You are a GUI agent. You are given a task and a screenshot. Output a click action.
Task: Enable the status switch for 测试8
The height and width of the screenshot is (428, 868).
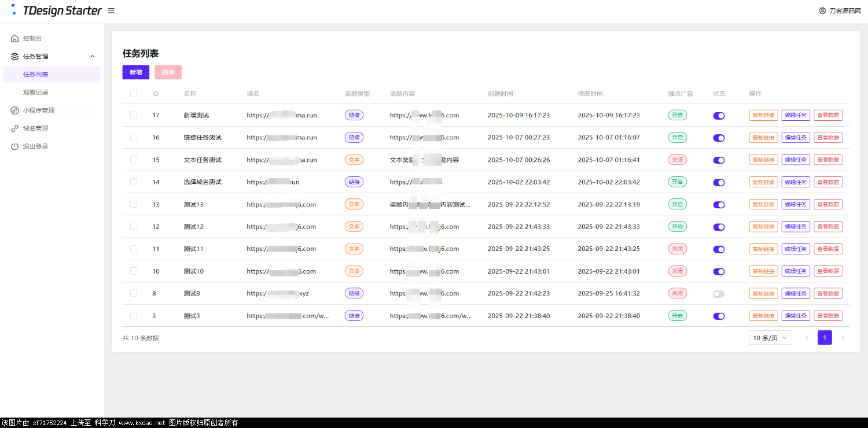[719, 294]
